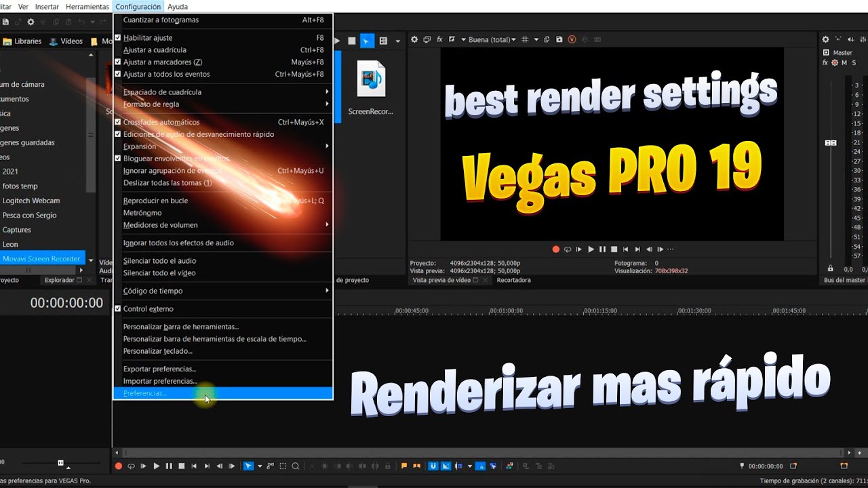Play from timeline transport bar
The height and width of the screenshot is (488, 868).
(x=156, y=466)
